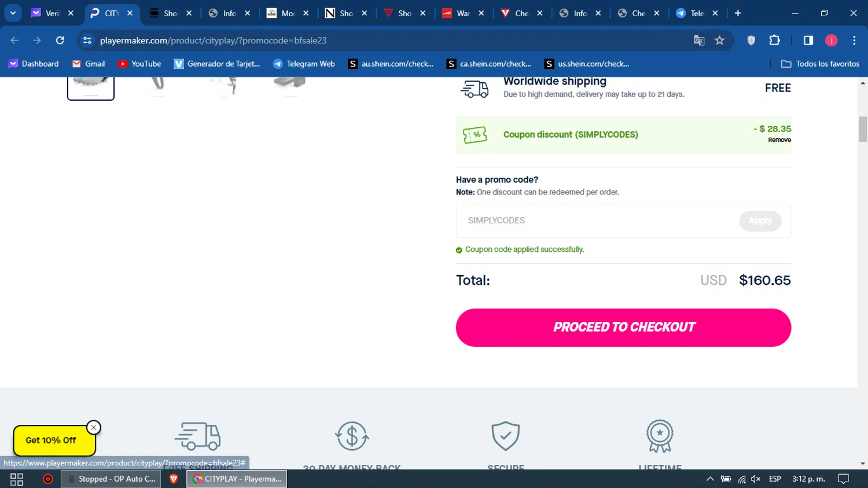Click the worldwide shipping truck icon
The width and height of the screenshot is (868, 488).
(475, 89)
